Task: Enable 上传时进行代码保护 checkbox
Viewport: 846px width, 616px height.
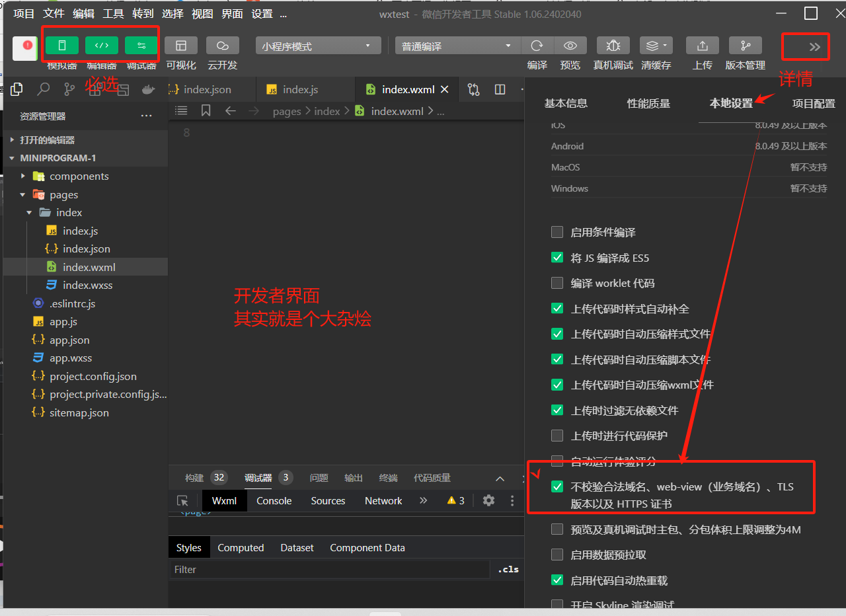Action: 557,436
